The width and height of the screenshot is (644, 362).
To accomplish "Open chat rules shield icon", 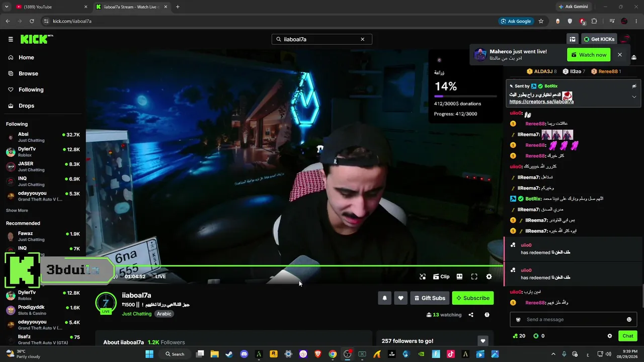I will click(519, 320).
